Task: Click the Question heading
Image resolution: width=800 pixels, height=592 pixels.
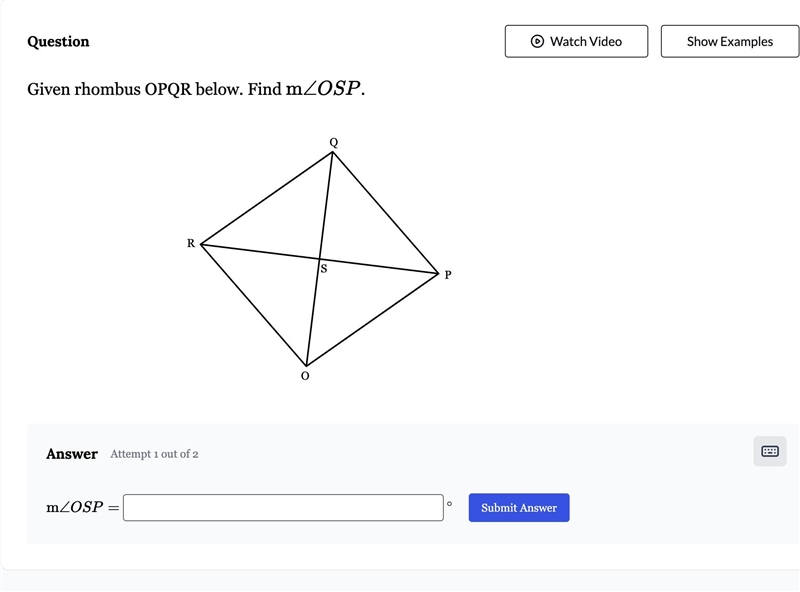Action: (58, 41)
